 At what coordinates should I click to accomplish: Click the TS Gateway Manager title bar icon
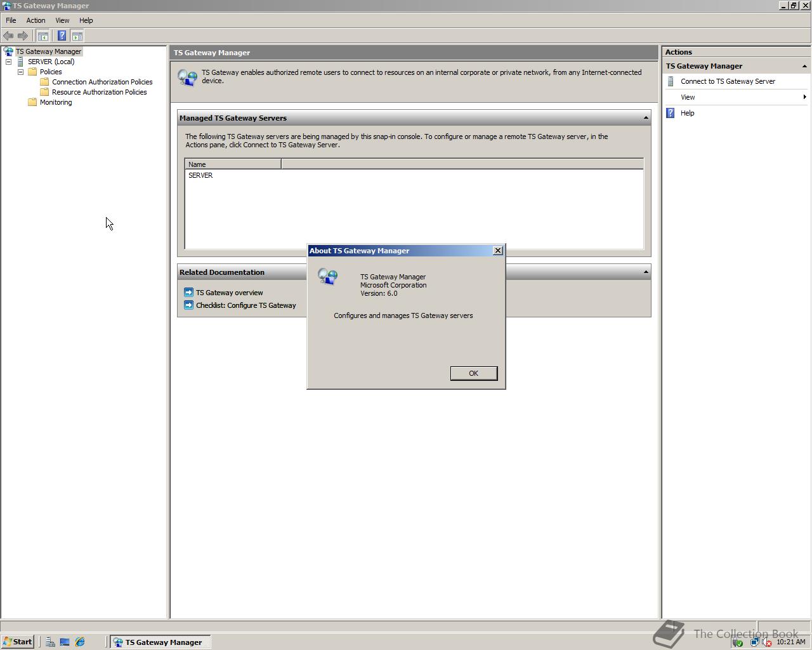click(x=6, y=6)
